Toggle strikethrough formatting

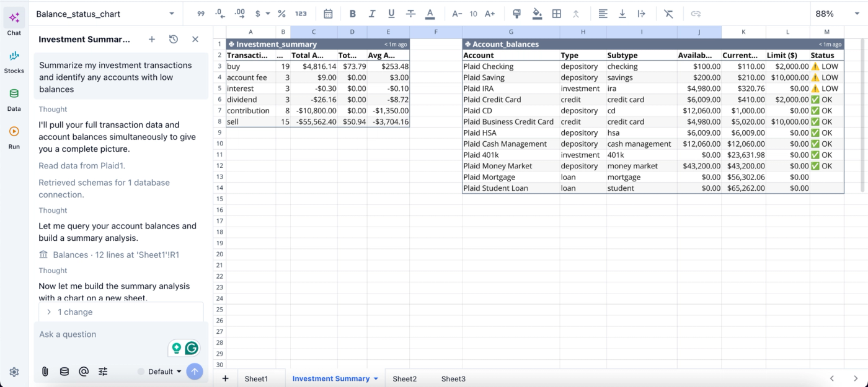[x=410, y=14]
